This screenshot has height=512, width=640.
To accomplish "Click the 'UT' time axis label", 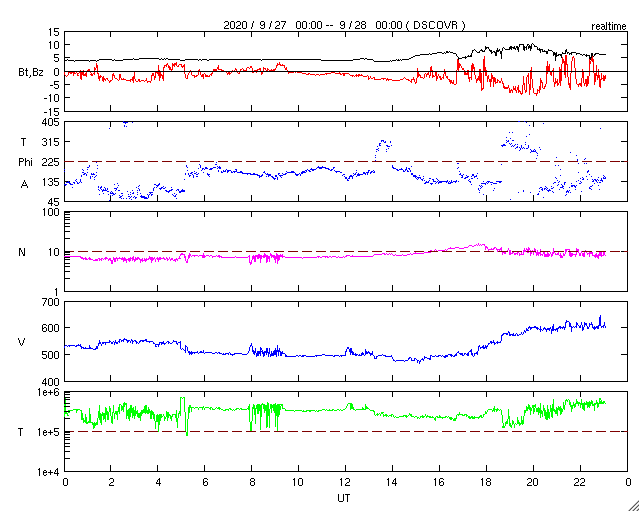I will 343,498.
